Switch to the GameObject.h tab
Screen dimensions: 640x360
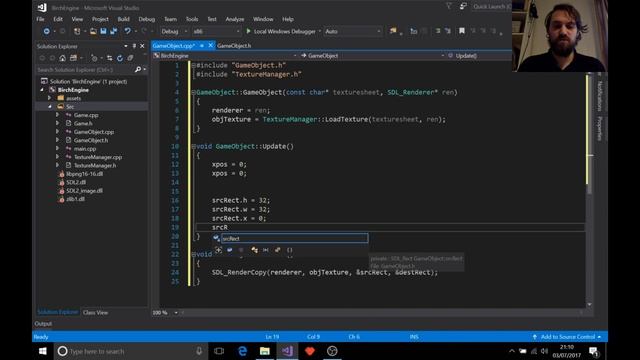coord(234,46)
